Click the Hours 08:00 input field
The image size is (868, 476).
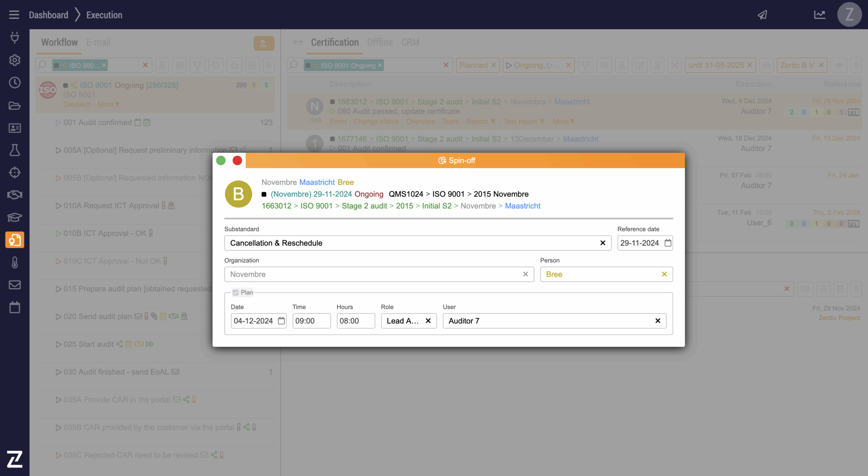(x=355, y=321)
